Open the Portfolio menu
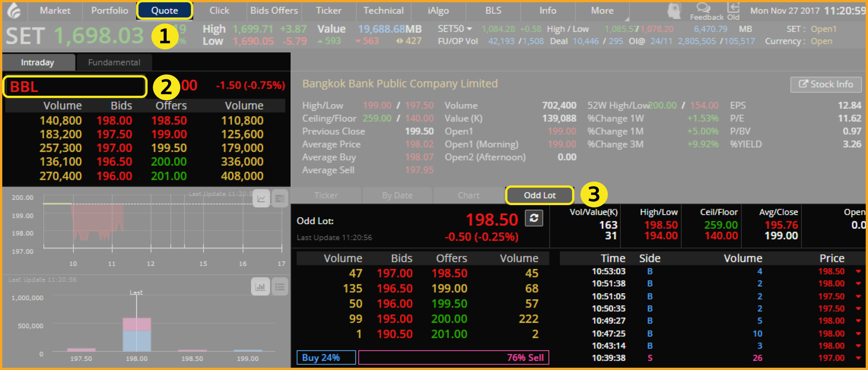The width and height of the screenshot is (868, 370). (110, 11)
